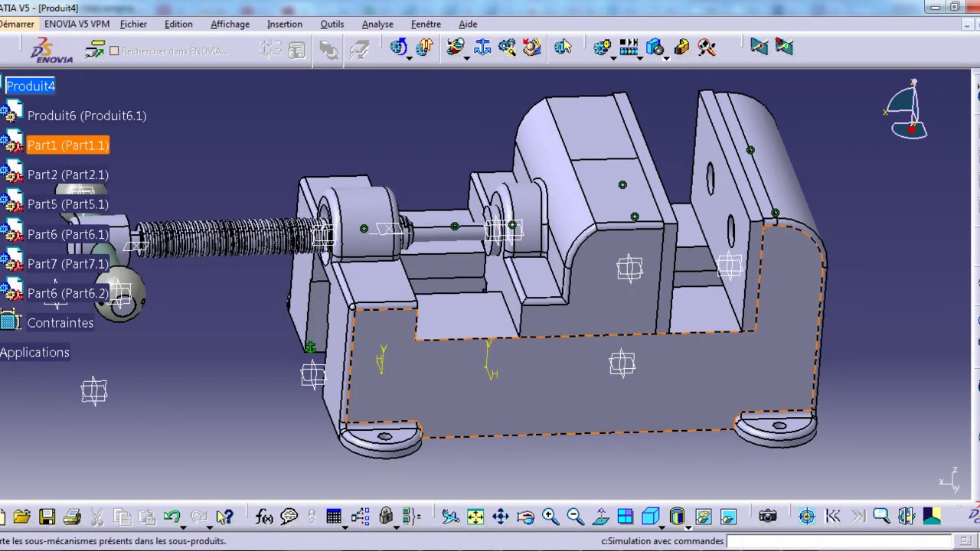Screen dimensions: 980x551
Task: Select Part1 (Part1.1) in specification tree
Action: click(x=68, y=145)
